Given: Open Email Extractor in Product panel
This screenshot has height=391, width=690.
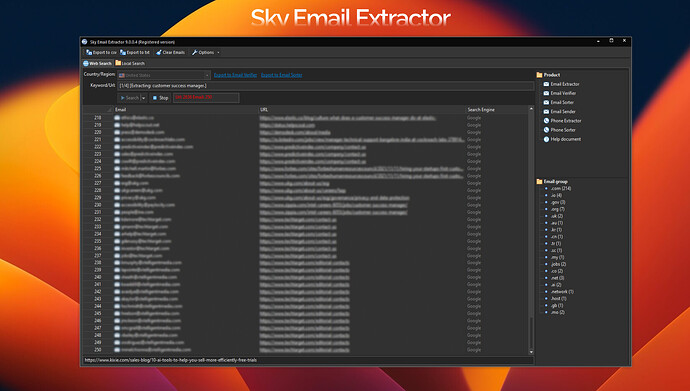Looking at the screenshot, I should pos(561,84).
